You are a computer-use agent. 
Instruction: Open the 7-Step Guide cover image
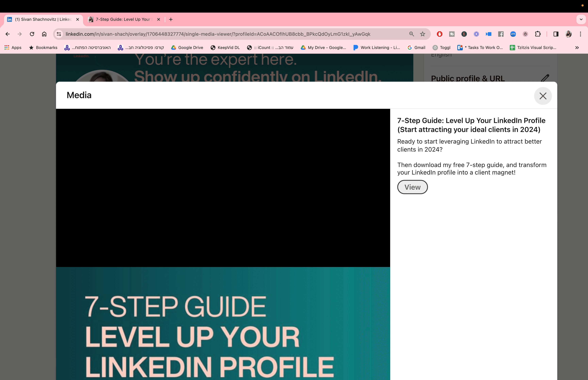(x=223, y=324)
